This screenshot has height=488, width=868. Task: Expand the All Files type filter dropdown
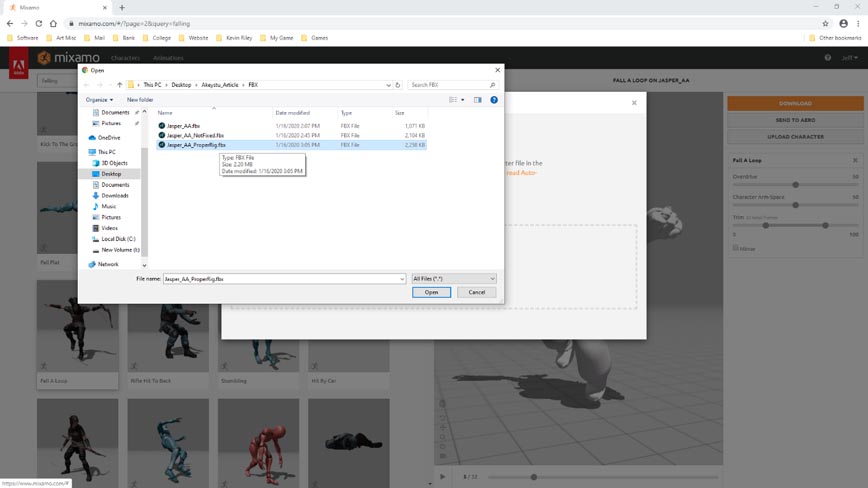click(453, 279)
